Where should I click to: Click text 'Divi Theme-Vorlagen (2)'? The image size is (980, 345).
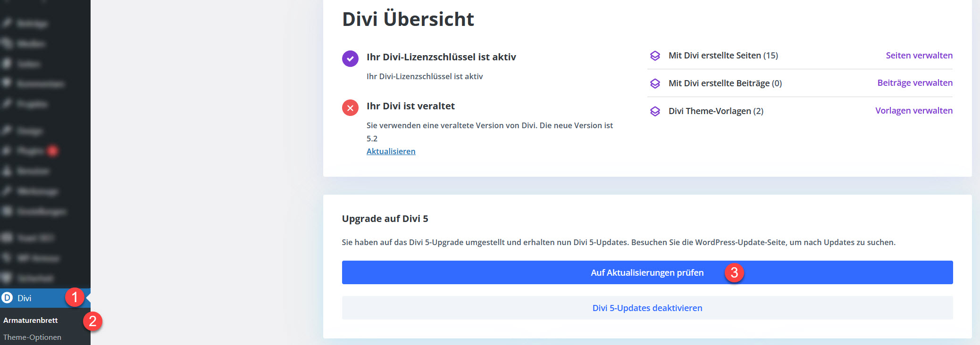coord(716,111)
